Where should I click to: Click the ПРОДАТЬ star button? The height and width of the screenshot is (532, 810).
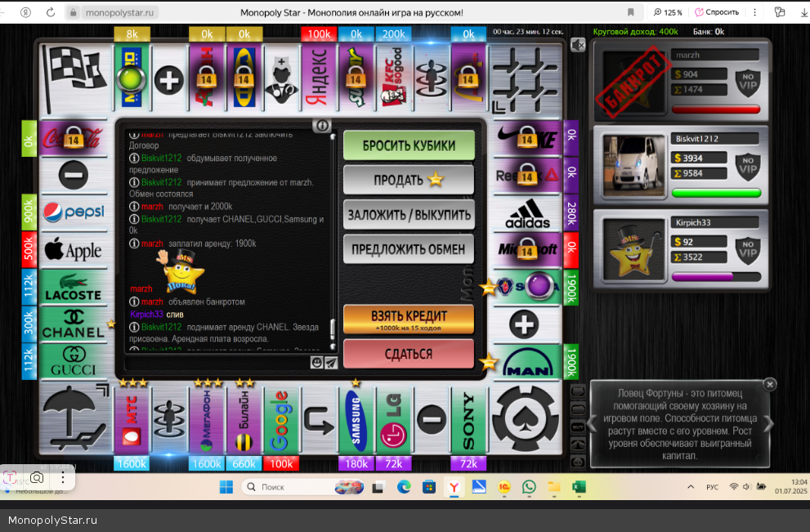(x=409, y=180)
